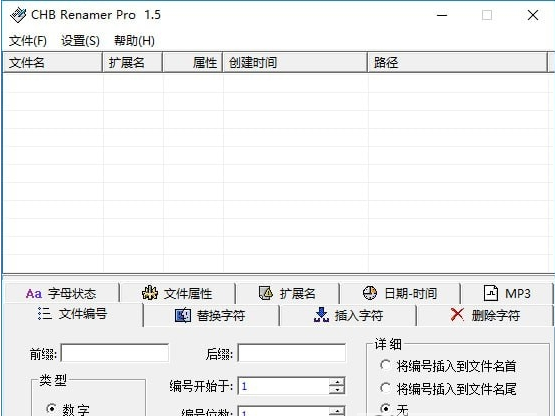Image resolution: width=555 pixels, height=416 pixels.
Task: Click the list icon on 文件编号 tab
Action: coord(45,314)
